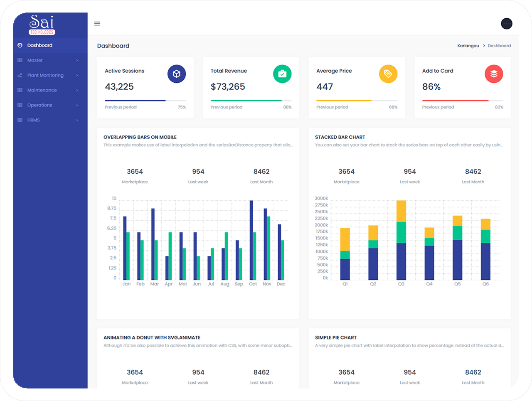Open the Maintenance menu item
The image size is (532, 401).
pyautogui.click(x=50, y=90)
